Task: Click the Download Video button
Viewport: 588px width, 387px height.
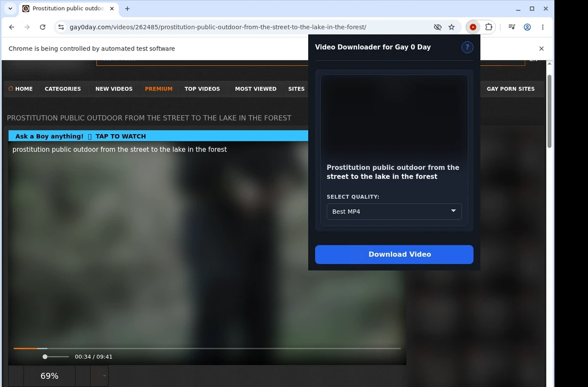Action: (x=394, y=254)
